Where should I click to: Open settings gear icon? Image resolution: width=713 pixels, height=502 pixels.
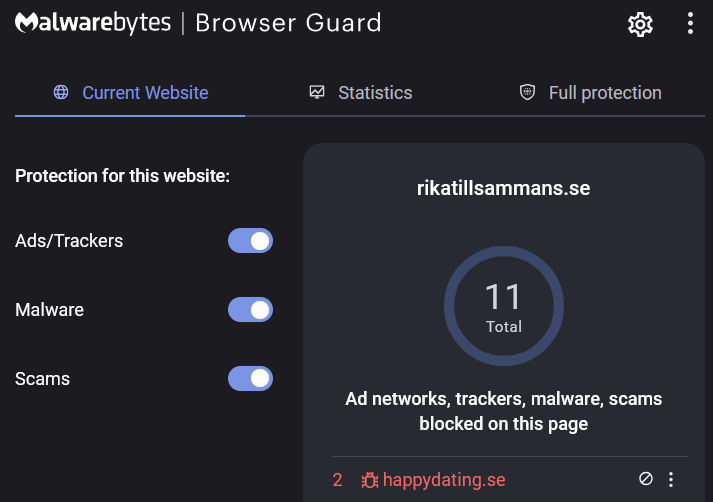point(640,24)
